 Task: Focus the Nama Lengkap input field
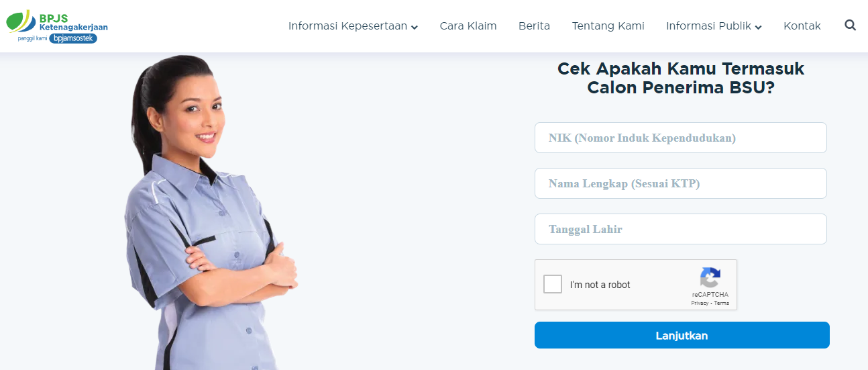[x=680, y=183]
